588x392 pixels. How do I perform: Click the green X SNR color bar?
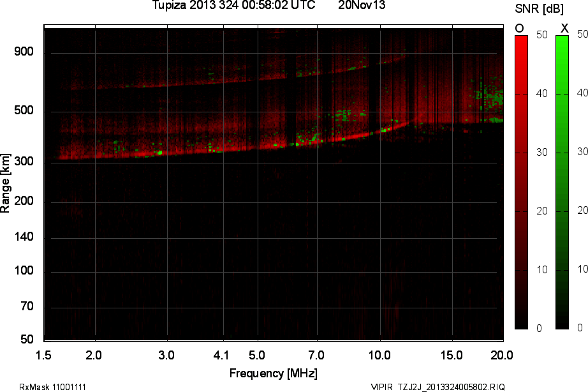(x=562, y=183)
